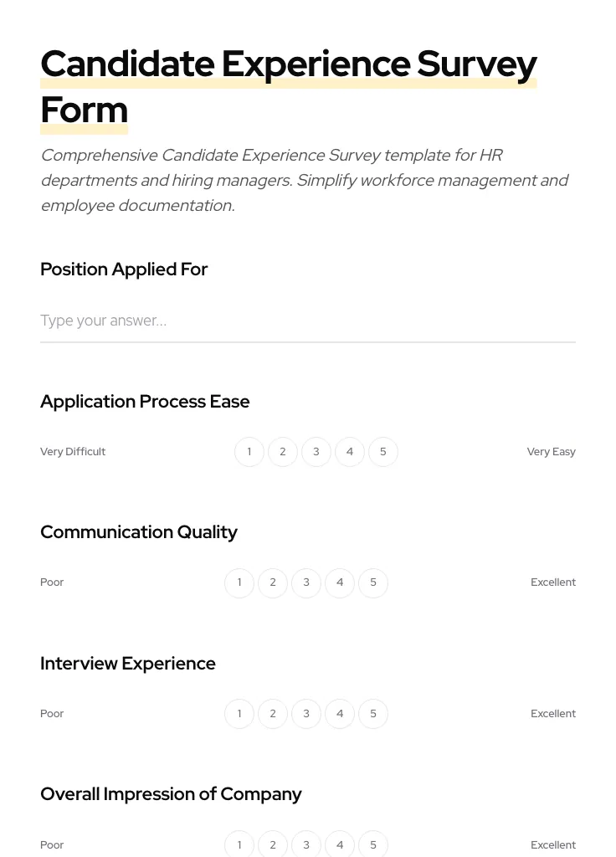
Task: Click the Poor label beside Interview Experience scale
Action: pyautogui.click(x=52, y=713)
